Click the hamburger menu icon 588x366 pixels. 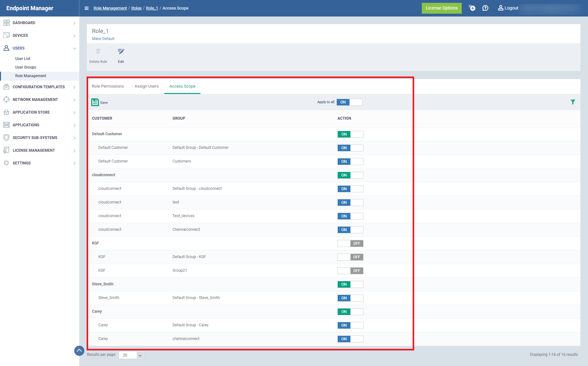tap(87, 8)
